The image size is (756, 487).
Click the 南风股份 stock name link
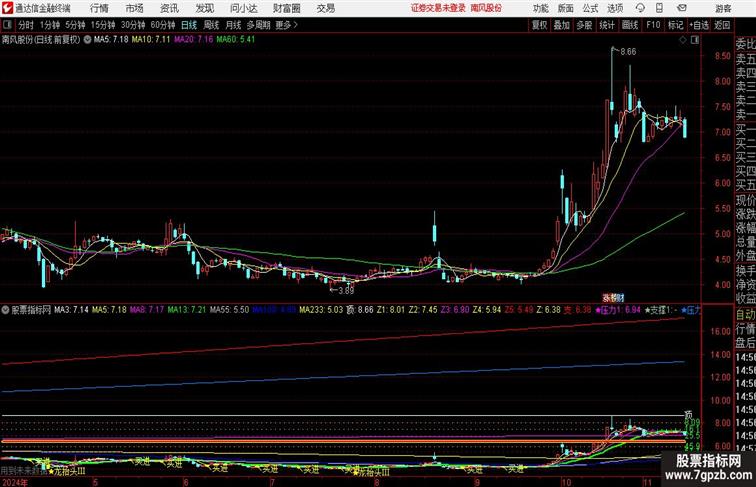486,8
